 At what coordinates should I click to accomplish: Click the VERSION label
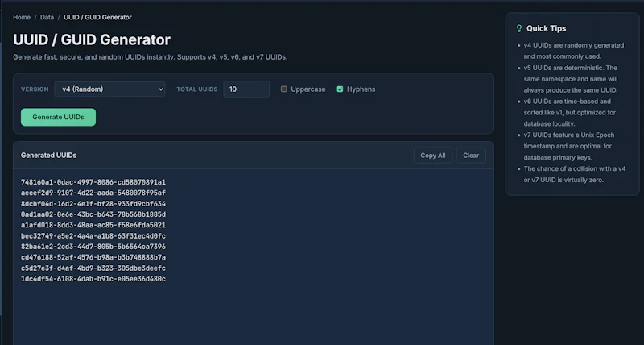35,89
